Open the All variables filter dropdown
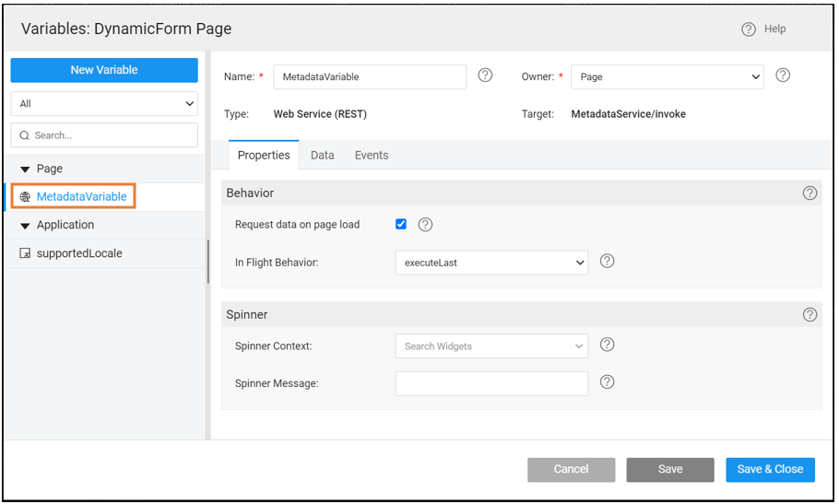The height and width of the screenshot is (504, 839). coord(104,104)
